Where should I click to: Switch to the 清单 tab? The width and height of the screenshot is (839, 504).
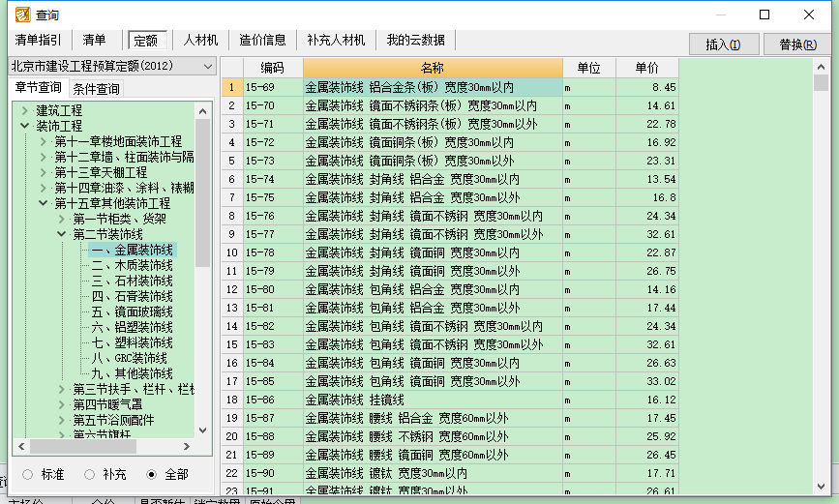point(94,40)
